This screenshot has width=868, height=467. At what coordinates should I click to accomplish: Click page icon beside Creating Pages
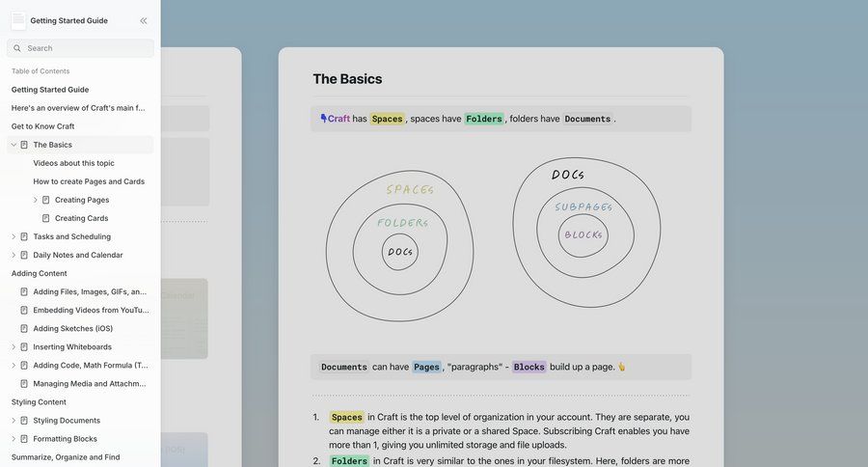[x=46, y=200]
